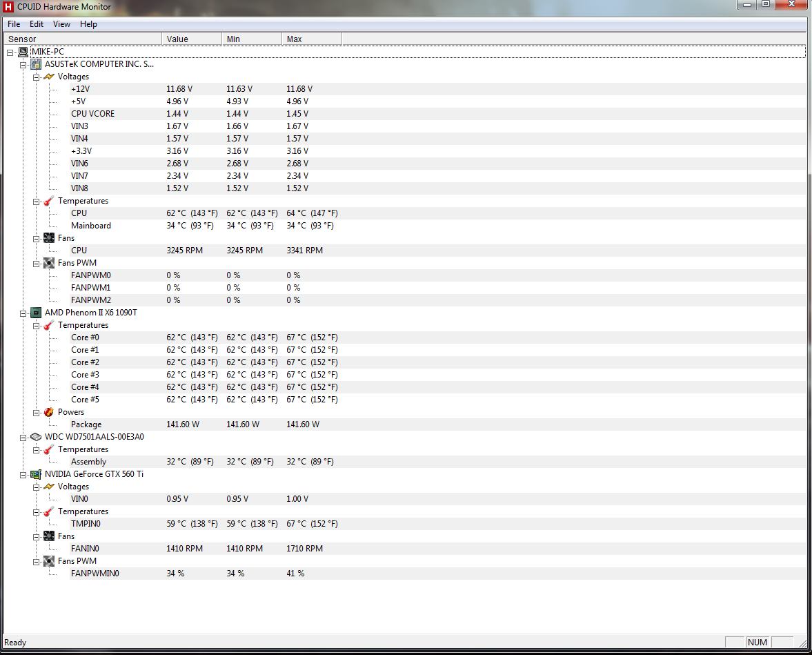The image size is (812, 655).
Task: Select the Assembly temperature row
Action: (438, 462)
